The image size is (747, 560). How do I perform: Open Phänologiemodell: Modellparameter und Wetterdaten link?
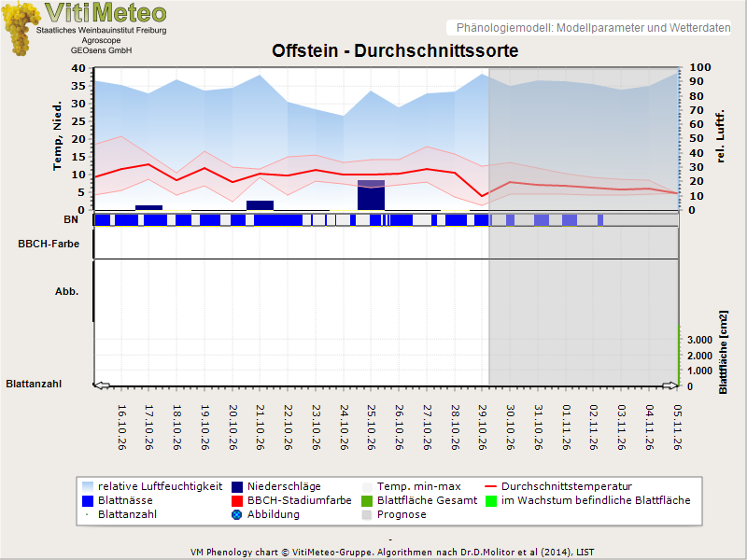click(593, 28)
